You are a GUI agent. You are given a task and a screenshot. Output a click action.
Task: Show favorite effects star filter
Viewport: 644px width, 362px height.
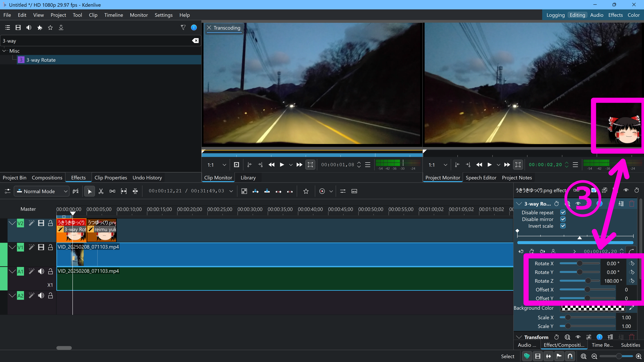(50, 27)
